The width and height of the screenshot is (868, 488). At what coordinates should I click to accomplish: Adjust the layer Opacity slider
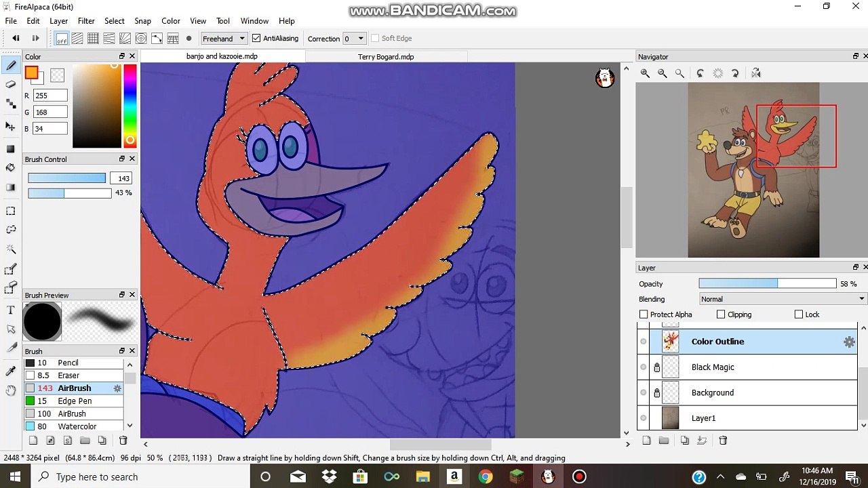click(x=767, y=284)
